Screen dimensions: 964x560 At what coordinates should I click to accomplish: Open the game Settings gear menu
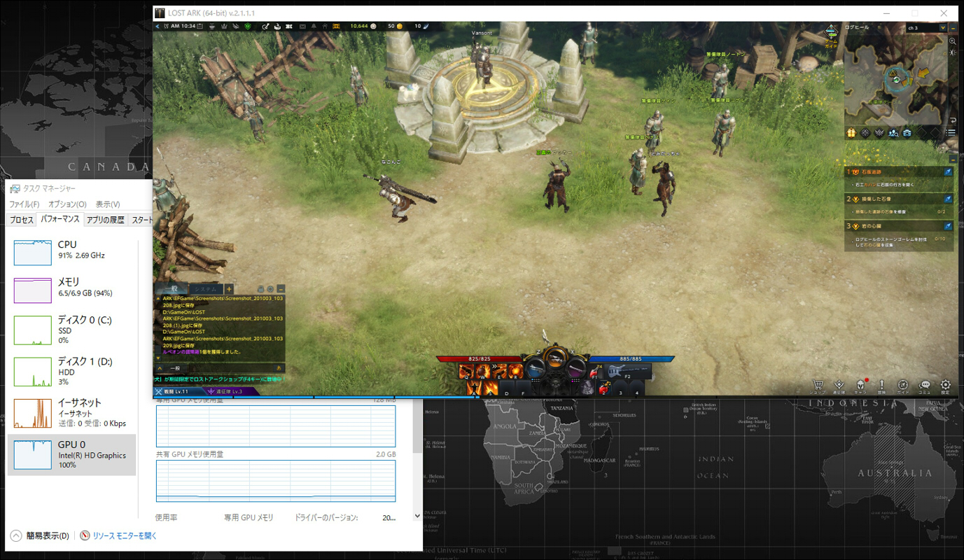tap(946, 386)
